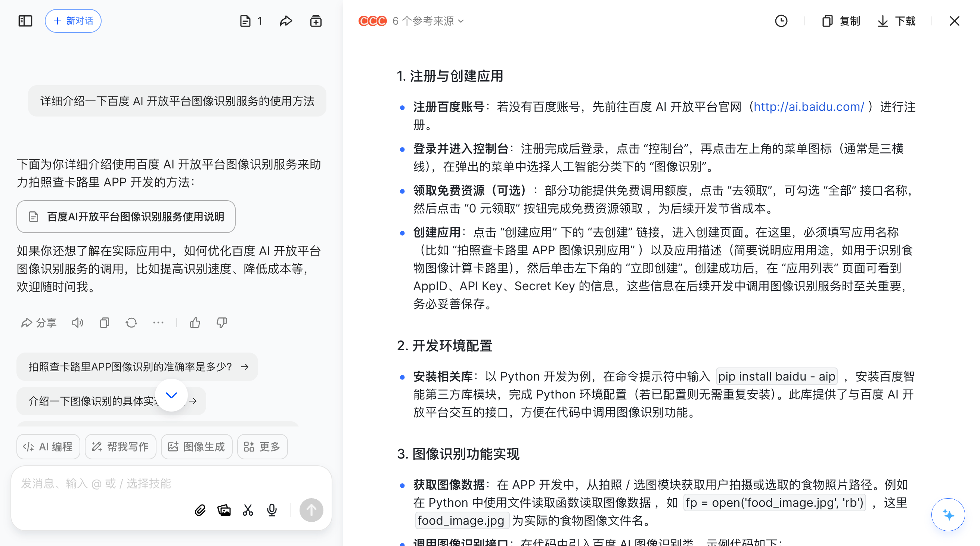Viewport: 980px width, 546px height.
Task: Copy document with 复制 button
Action: (x=841, y=21)
